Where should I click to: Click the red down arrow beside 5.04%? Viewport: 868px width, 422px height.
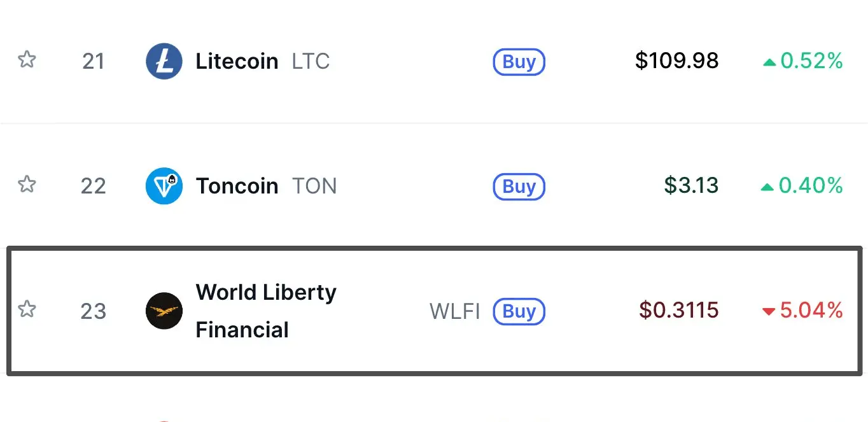[x=769, y=311]
